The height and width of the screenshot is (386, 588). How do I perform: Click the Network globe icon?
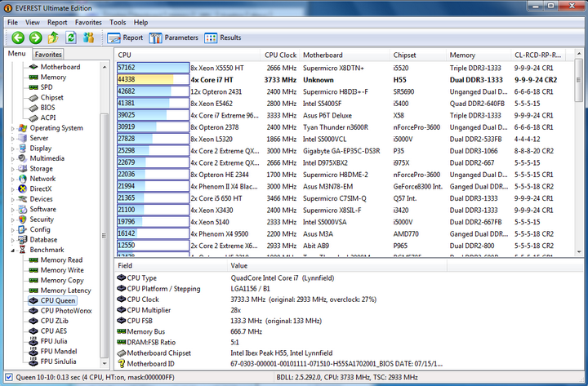(23, 179)
